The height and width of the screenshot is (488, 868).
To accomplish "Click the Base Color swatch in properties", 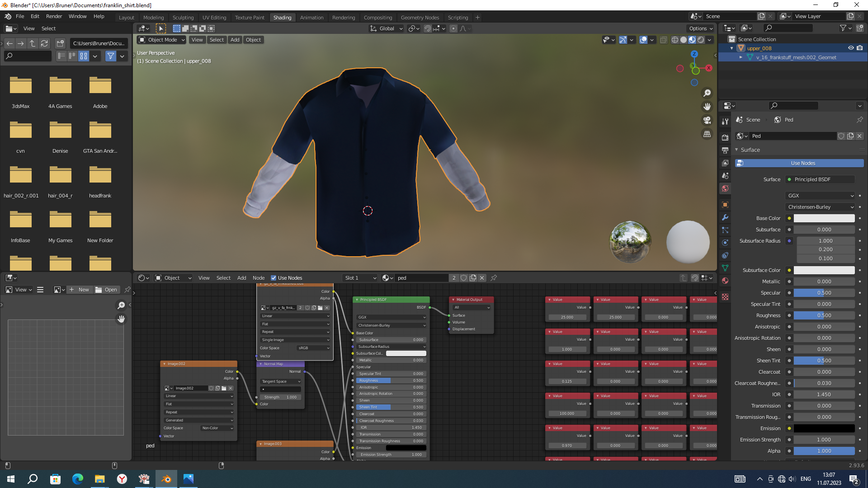I will tap(824, 218).
